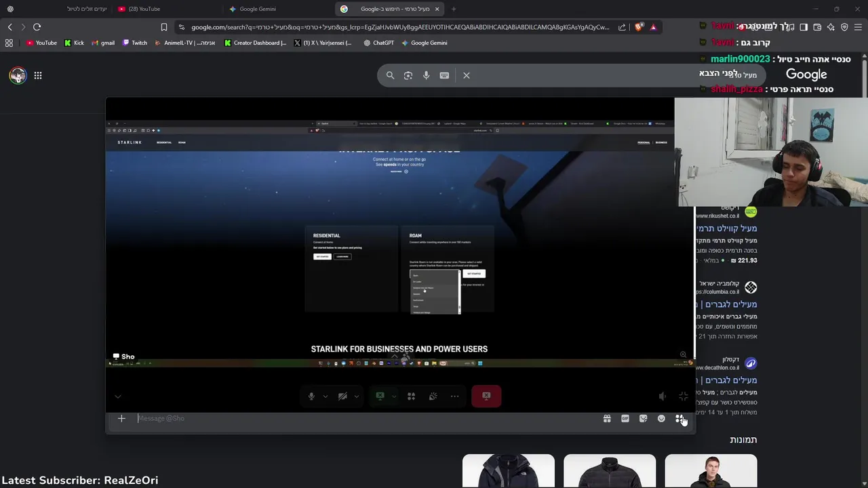Open the browser hamburger menu
Viewport: 868px width, 488px height.
[x=858, y=27]
